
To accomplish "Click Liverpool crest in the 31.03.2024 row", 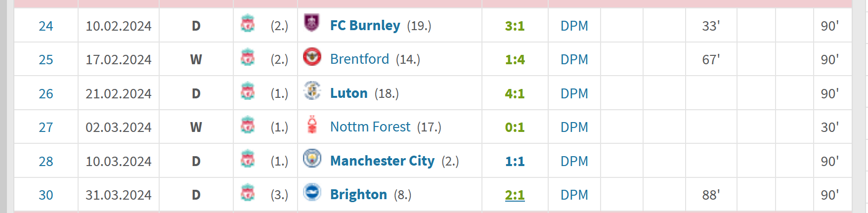I will 248,193.
